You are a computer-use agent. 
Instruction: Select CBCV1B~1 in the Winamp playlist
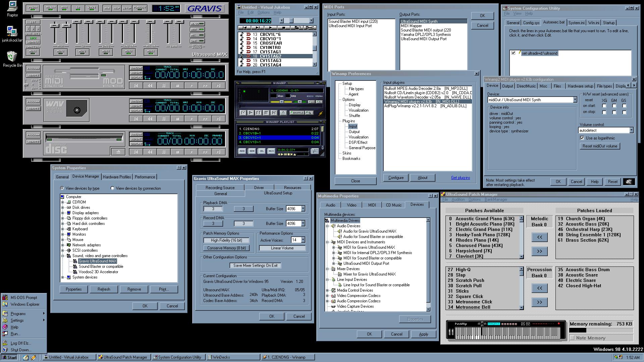click(x=279, y=133)
